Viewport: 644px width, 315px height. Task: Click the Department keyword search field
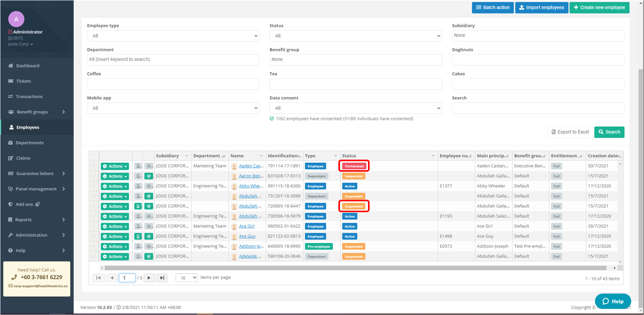click(173, 60)
